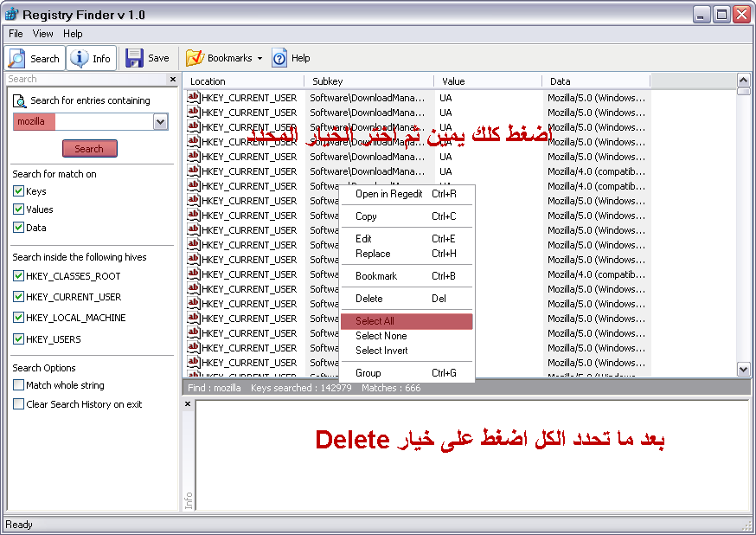This screenshot has height=535, width=756.
Task: Close the Info bottom panel
Action: tap(188, 403)
